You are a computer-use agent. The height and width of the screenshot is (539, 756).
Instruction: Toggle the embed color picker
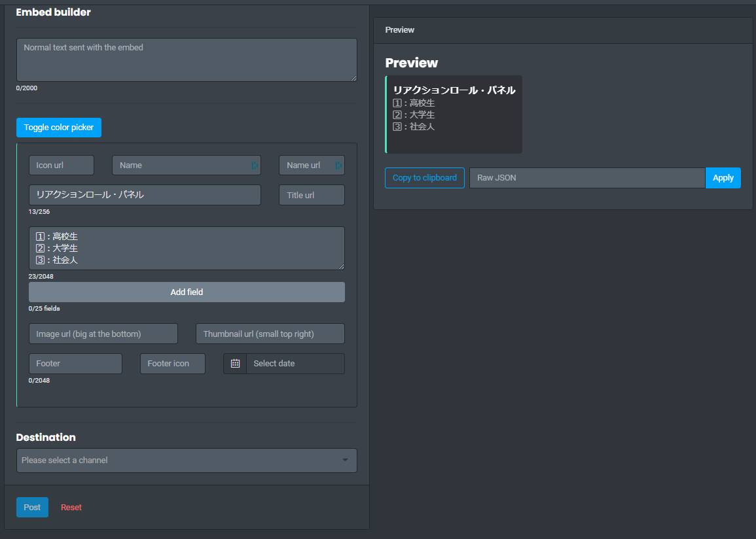coord(58,127)
